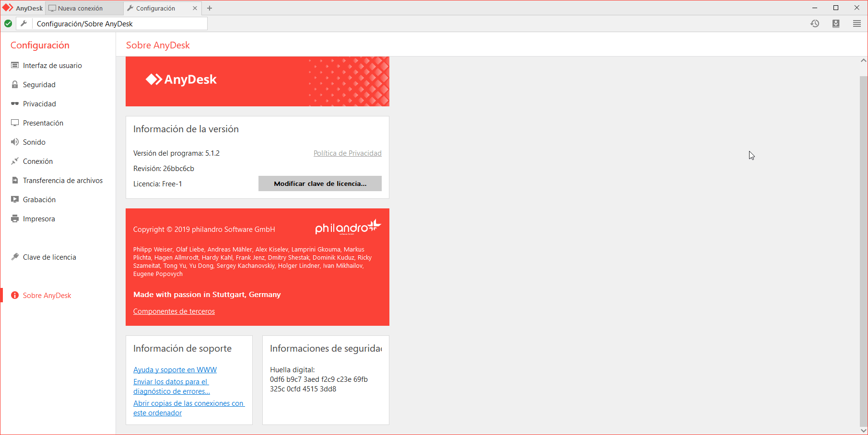
Task: Click the Presentación monitor icon
Action: pyautogui.click(x=15, y=123)
